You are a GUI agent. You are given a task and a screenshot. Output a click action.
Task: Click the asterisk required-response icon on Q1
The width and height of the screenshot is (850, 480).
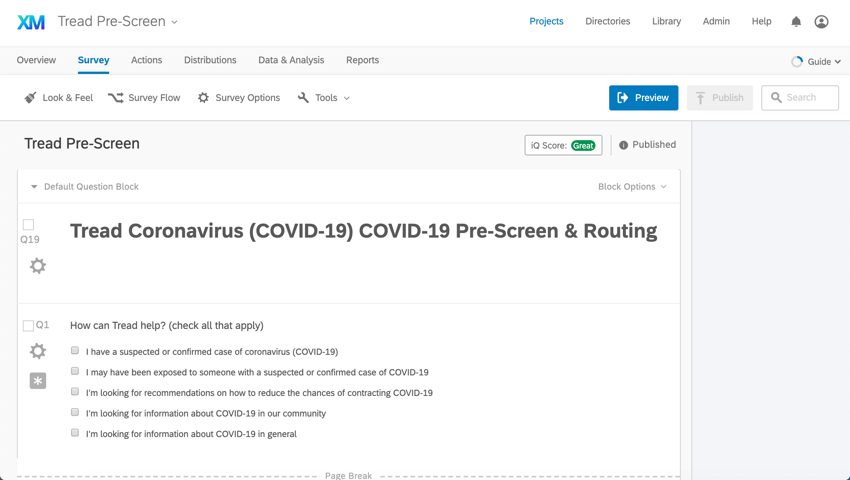pos(37,381)
